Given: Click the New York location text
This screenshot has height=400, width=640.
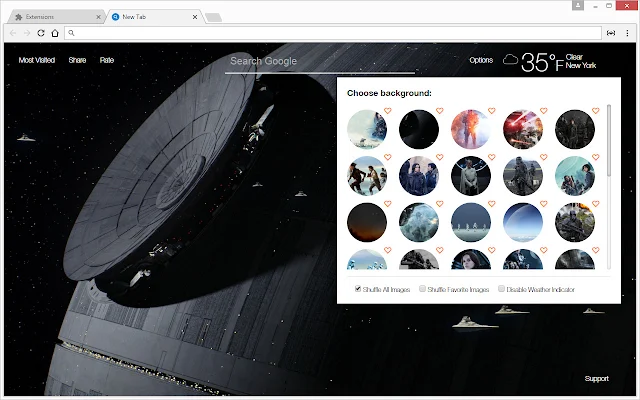Looking at the screenshot, I should (x=581, y=65).
